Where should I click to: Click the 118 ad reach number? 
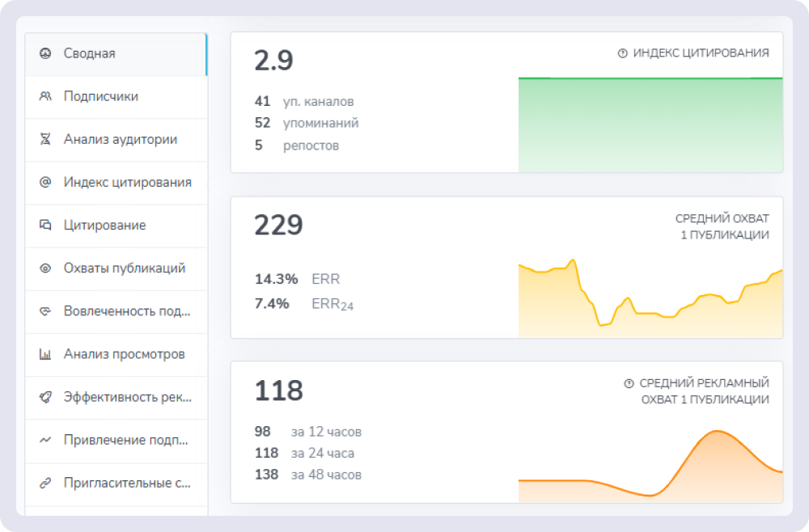278,391
